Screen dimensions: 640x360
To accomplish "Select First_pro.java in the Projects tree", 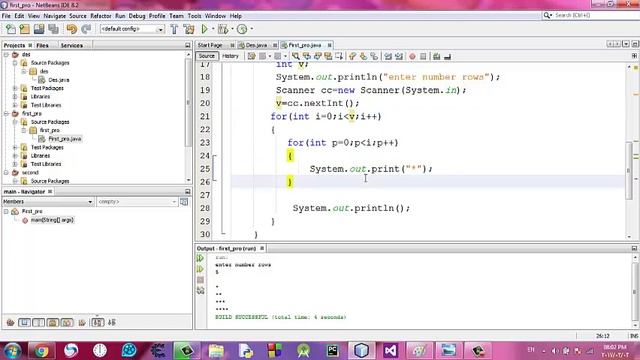I will (64, 139).
